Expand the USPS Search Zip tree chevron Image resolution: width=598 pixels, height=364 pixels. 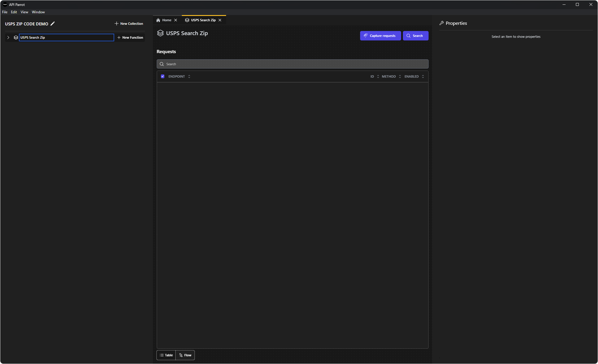click(8, 37)
